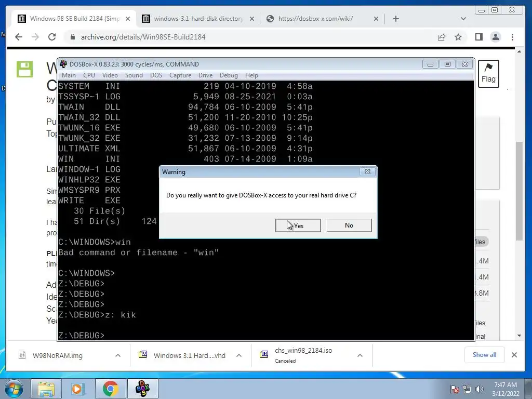Open the Windows Start menu
The image size is (532, 399).
pos(14,389)
